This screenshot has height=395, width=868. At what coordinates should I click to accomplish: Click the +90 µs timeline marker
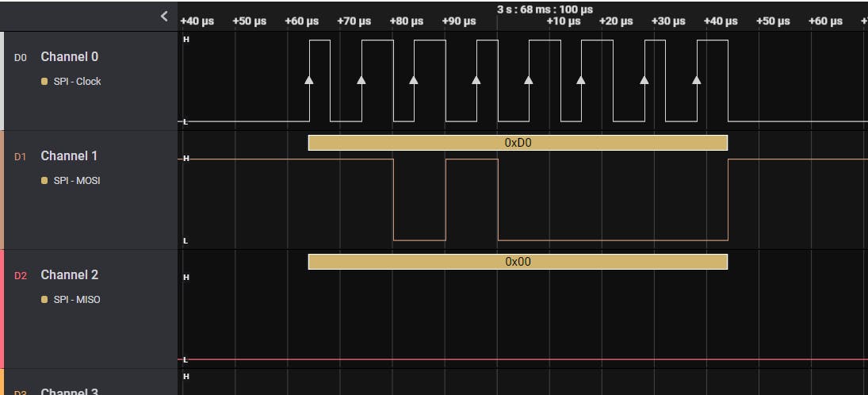458,21
